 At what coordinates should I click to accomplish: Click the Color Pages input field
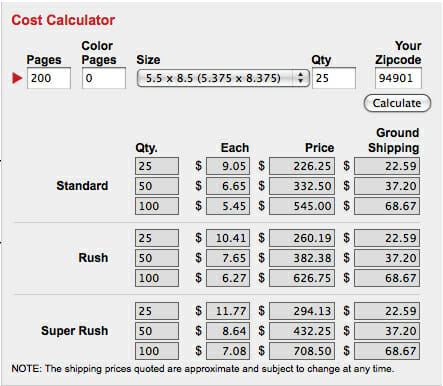coord(104,78)
